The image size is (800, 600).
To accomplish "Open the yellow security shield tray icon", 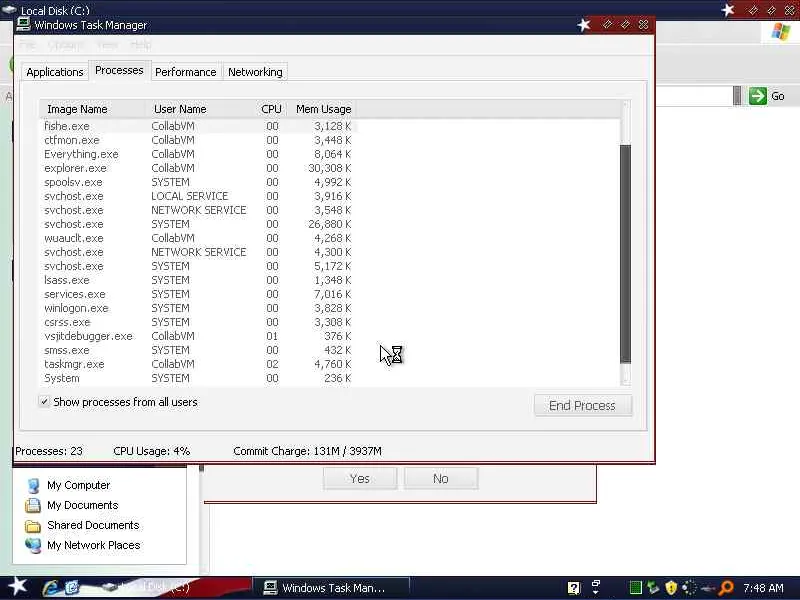I will (671, 588).
